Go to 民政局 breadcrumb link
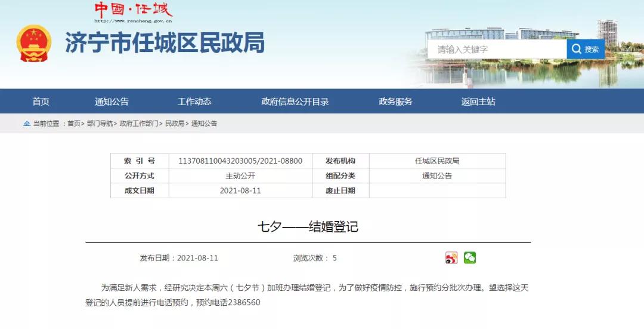The height and width of the screenshot is (329, 644). pos(175,124)
